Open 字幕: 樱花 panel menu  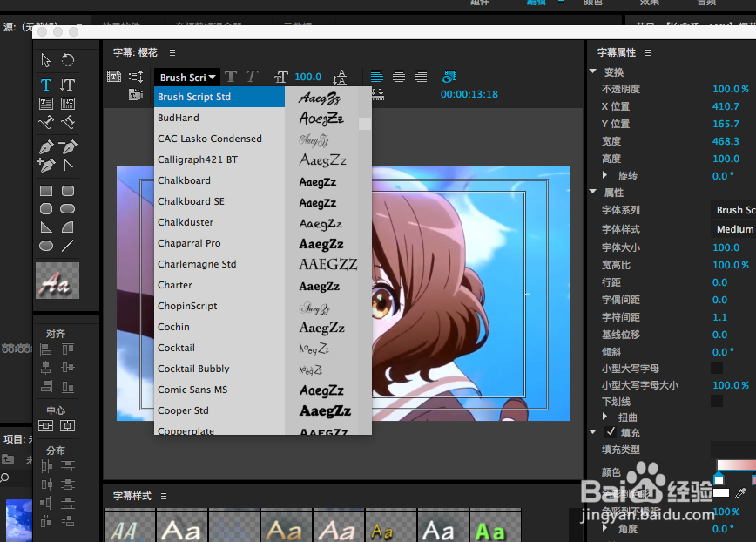tap(172, 52)
